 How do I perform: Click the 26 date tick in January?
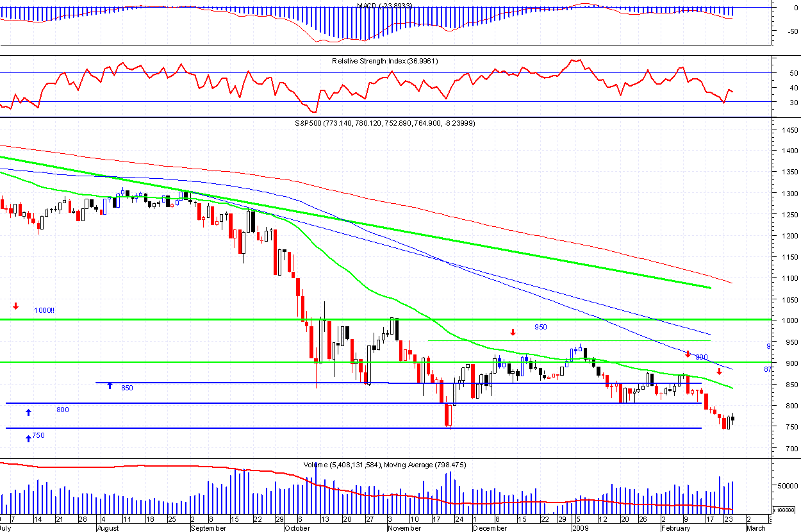[x=643, y=520]
